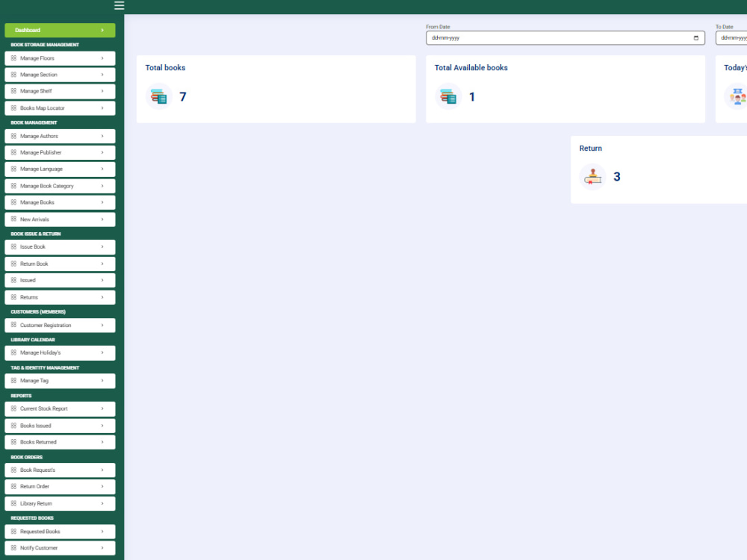Select the To Date input field
Image resolution: width=747 pixels, height=560 pixels.
(731, 38)
